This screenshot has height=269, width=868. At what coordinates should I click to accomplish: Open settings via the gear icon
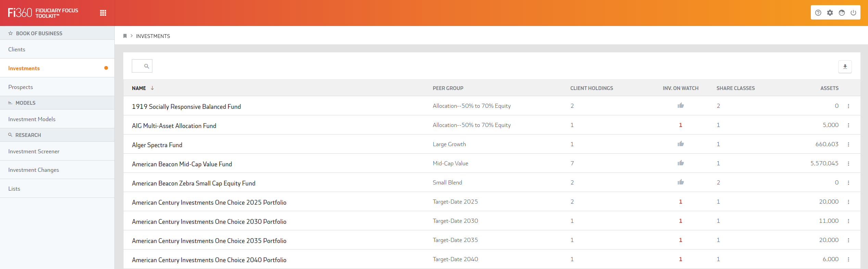pyautogui.click(x=830, y=13)
